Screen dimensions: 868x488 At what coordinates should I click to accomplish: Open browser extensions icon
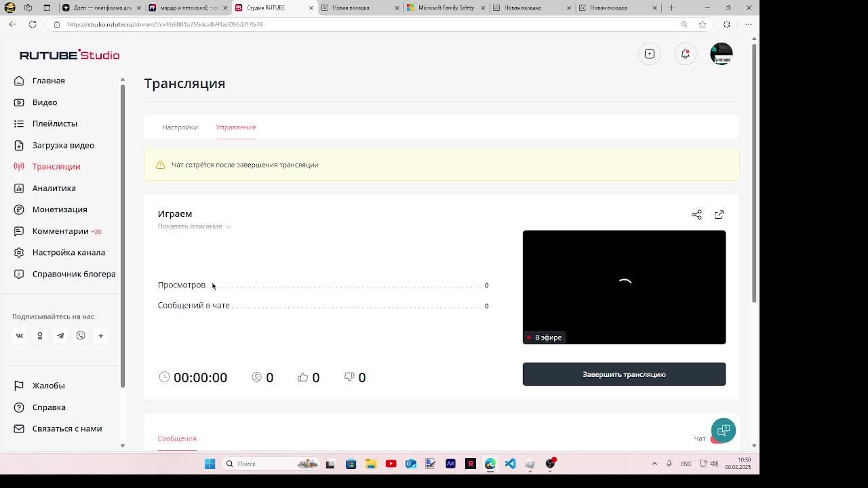tap(727, 24)
